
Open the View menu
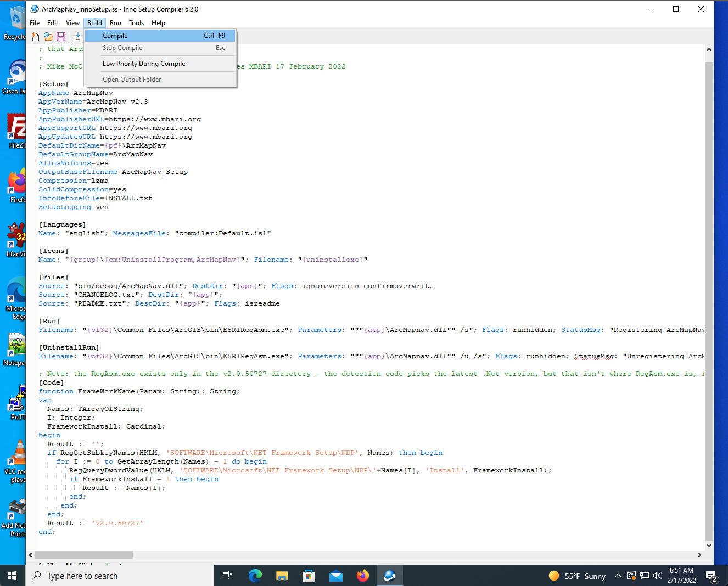(x=72, y=23)
